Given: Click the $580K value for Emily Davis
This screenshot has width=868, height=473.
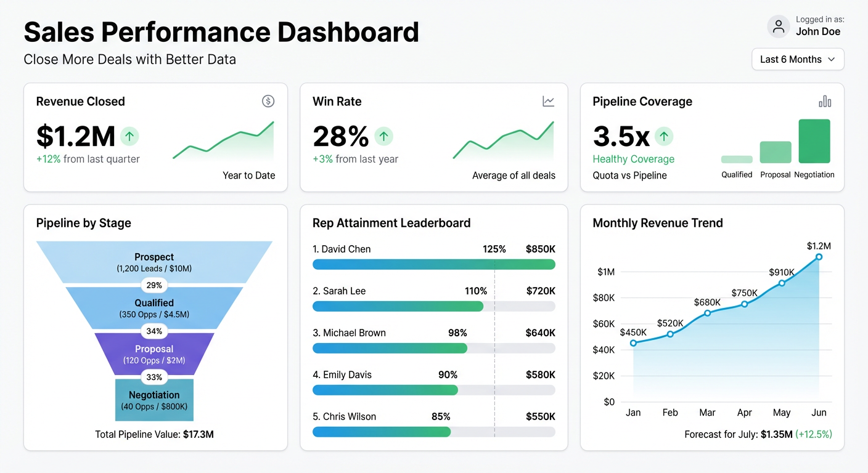Looking at the screenshot, I should (541, 374).
